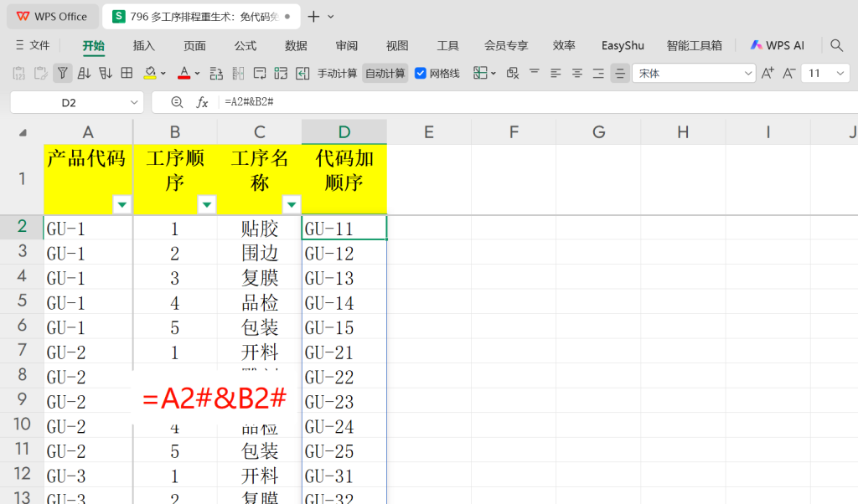
Task: Decrease font size with A- icon
Action: click(788, 73)
